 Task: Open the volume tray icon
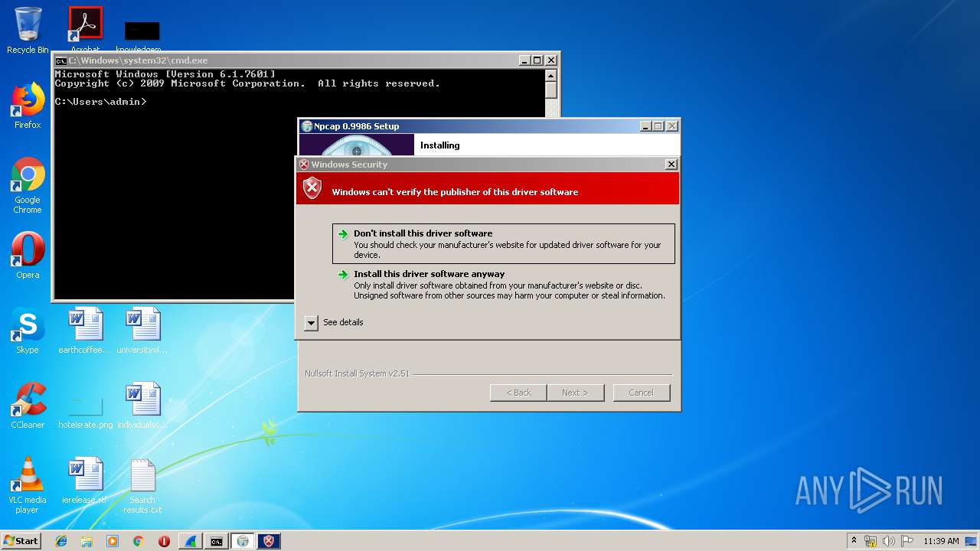[x=889, y=541]
